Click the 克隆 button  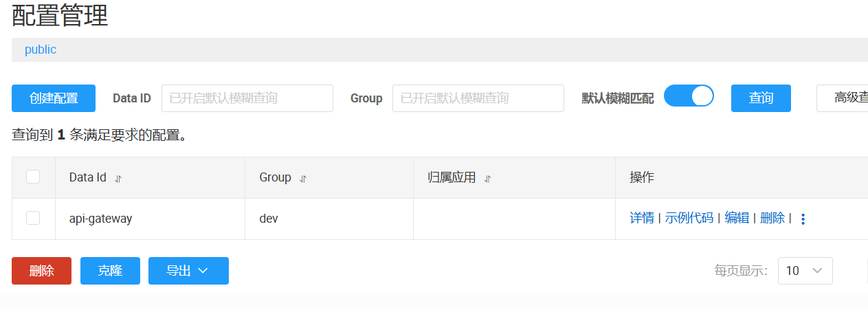click(x=110, y=271)
